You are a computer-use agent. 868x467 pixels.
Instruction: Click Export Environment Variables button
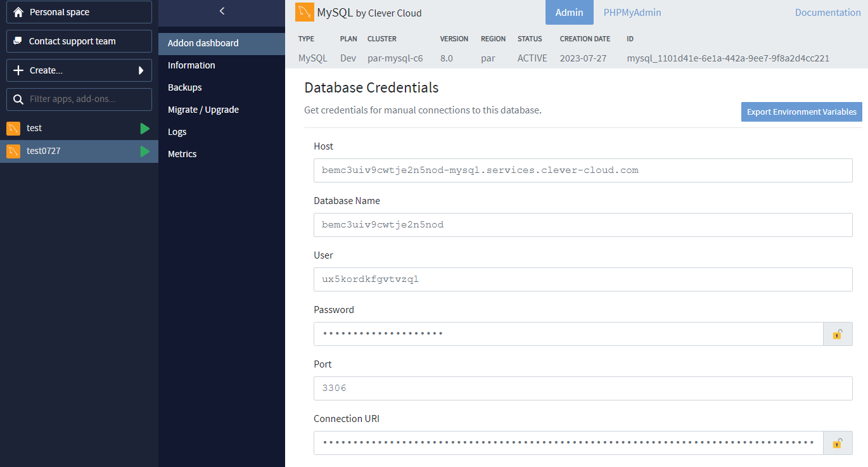tap(801, 112)
